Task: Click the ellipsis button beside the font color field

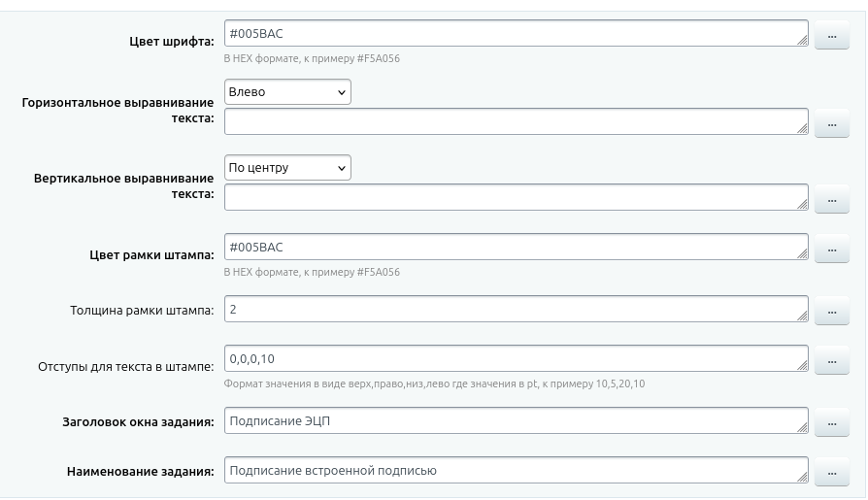Action: click(x=831, y=37)
